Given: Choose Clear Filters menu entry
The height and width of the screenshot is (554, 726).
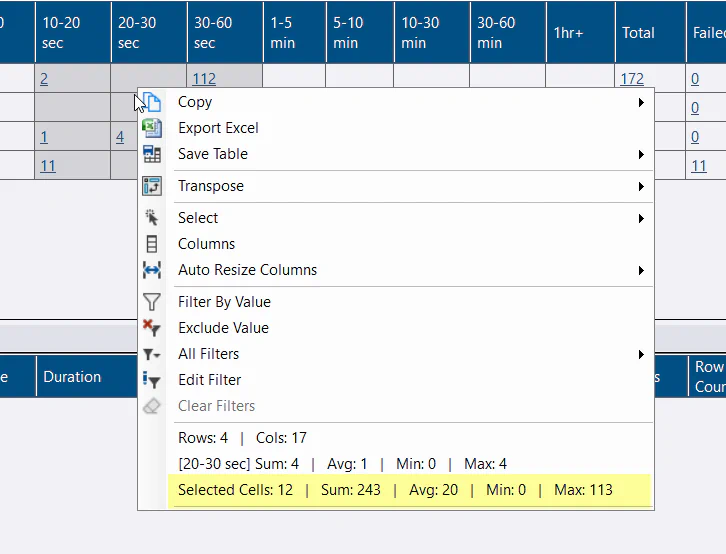Looking at the screenshot, I should pos(396,406).
